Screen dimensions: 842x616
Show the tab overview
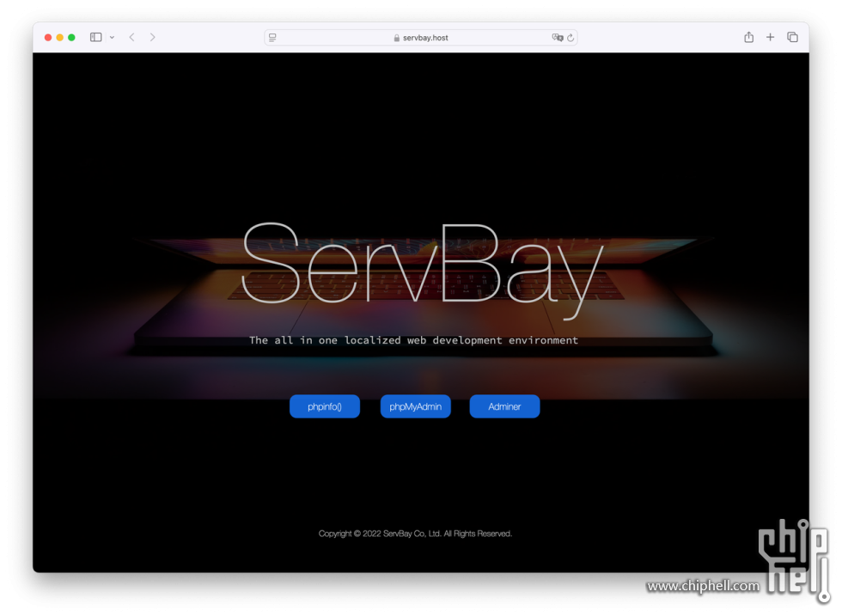pos(792,37)
